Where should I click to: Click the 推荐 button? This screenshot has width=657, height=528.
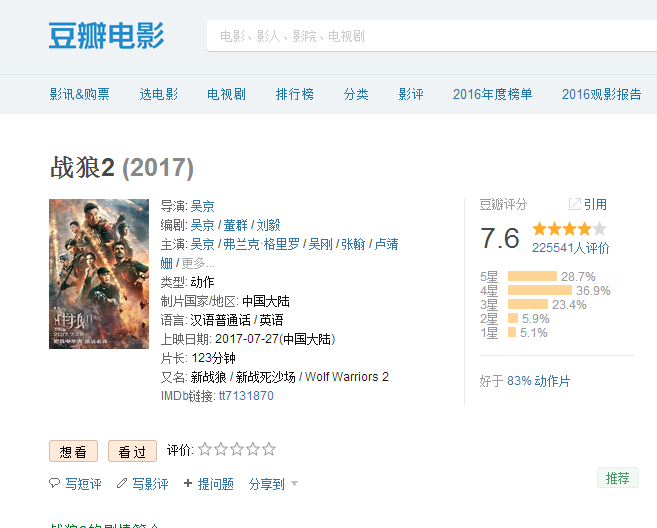[x=618, y=478]
